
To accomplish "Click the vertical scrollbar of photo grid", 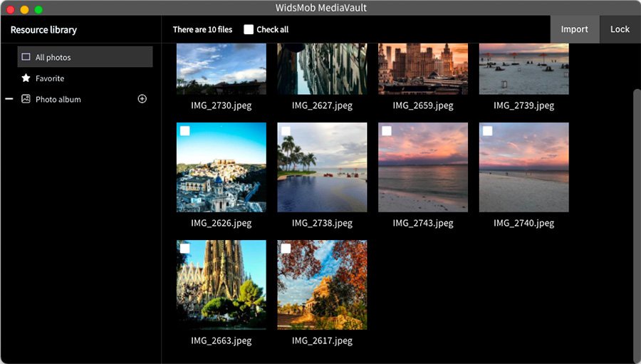I will point(637,225).
